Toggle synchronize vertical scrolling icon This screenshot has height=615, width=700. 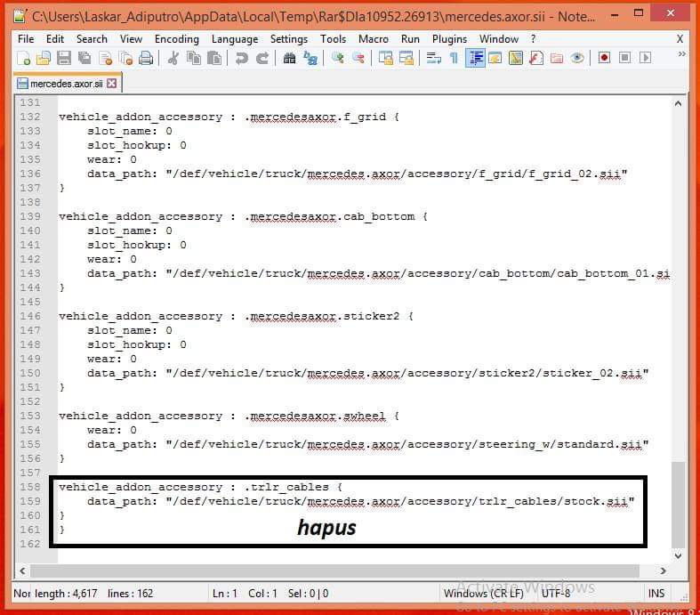385,58
